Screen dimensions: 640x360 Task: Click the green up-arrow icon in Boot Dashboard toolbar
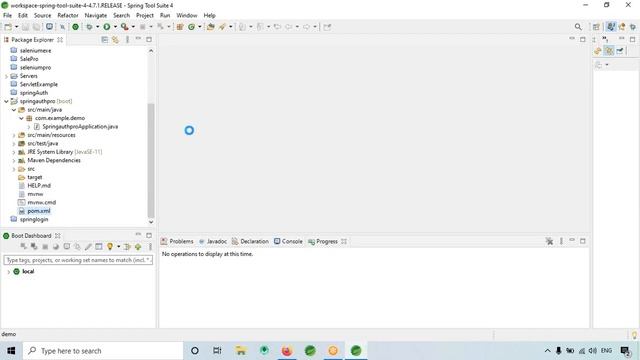coord(138,247)
